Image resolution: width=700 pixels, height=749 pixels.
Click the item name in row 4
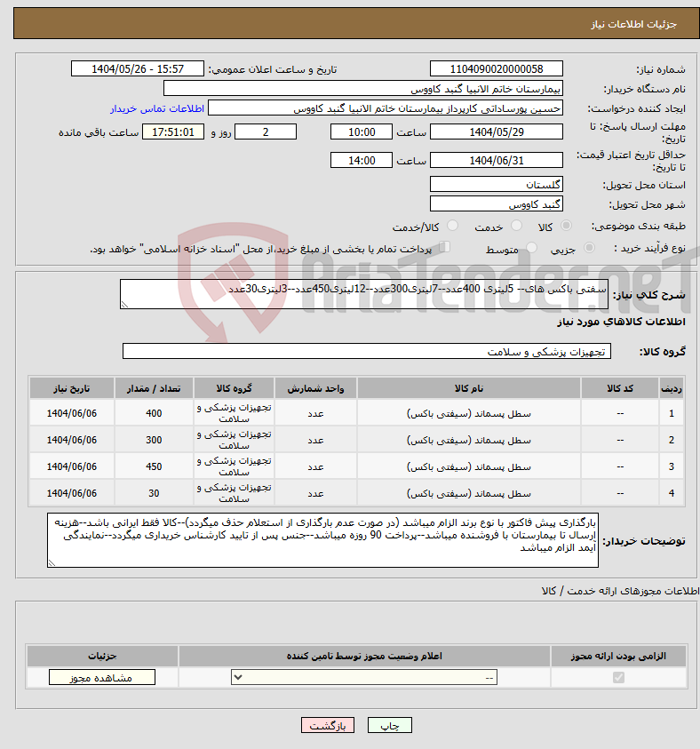[468, 493]
